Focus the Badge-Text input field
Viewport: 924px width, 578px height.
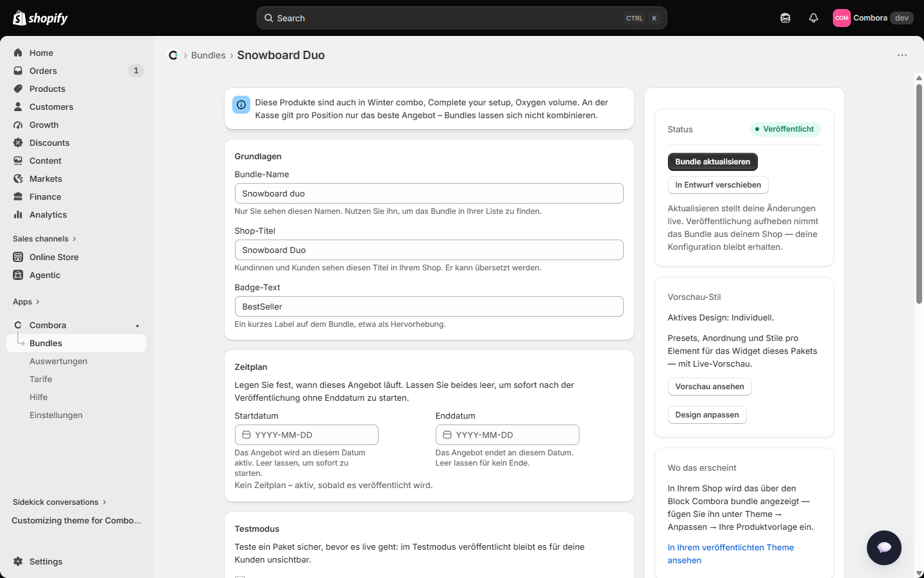tap(429, 306)
